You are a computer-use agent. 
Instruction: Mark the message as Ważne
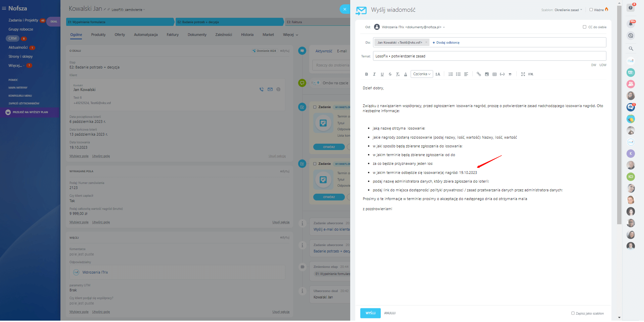591,10
